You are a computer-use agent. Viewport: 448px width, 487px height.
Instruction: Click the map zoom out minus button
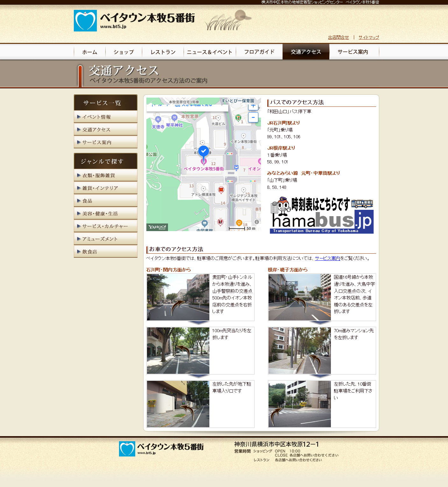click(x=253, y=117)
